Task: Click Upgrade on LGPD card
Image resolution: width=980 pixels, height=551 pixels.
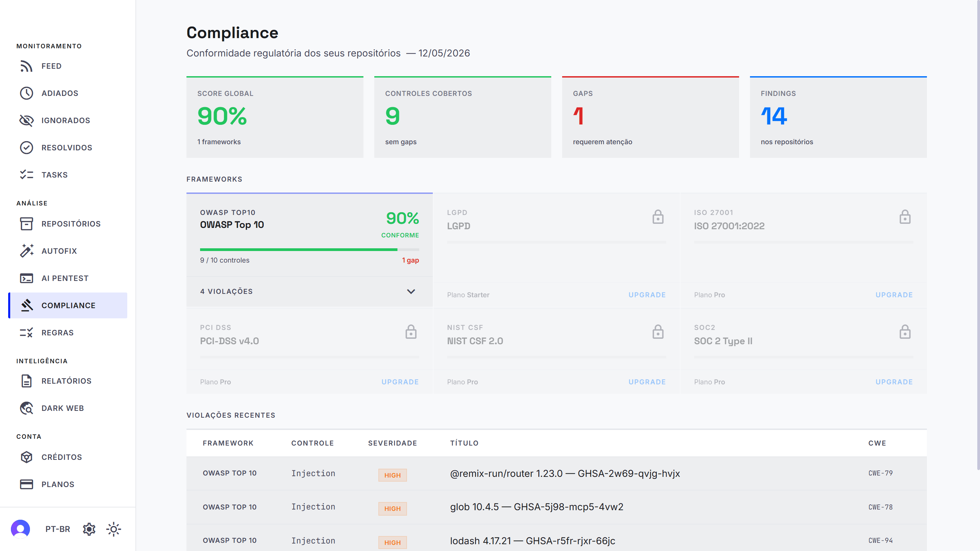Action: pos(647,295)
